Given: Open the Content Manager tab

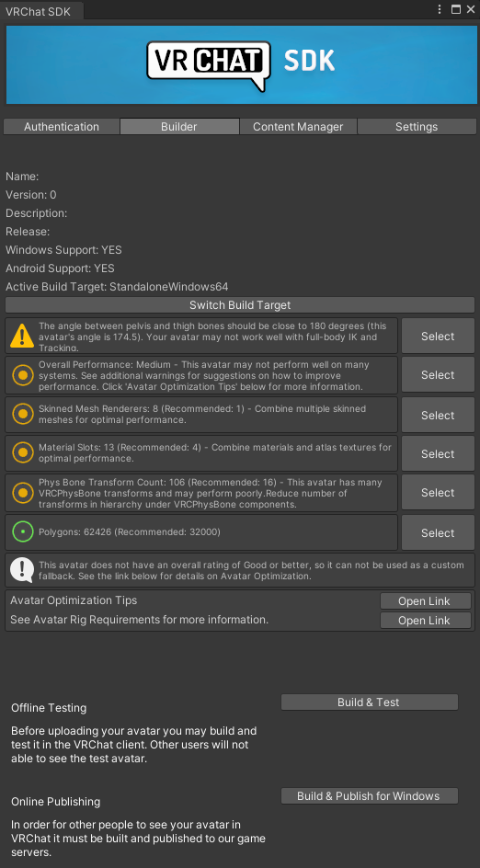Looking at the screenshot, I should 298,127.
